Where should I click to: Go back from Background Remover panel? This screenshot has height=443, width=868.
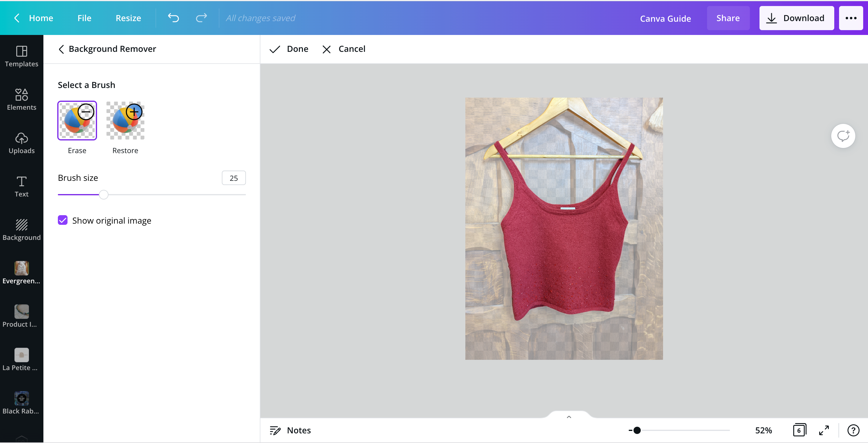coord(61,49)
